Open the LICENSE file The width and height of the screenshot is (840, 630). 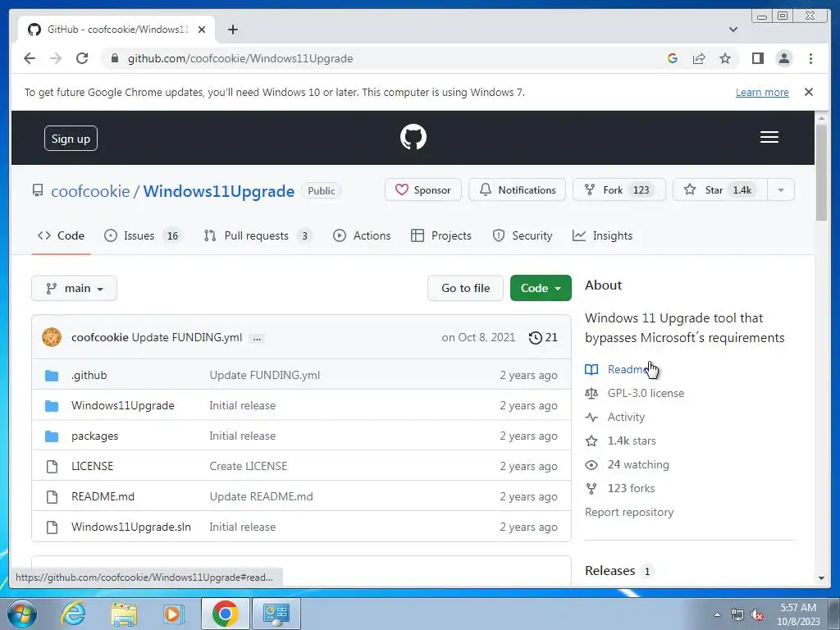click(92, 466)
